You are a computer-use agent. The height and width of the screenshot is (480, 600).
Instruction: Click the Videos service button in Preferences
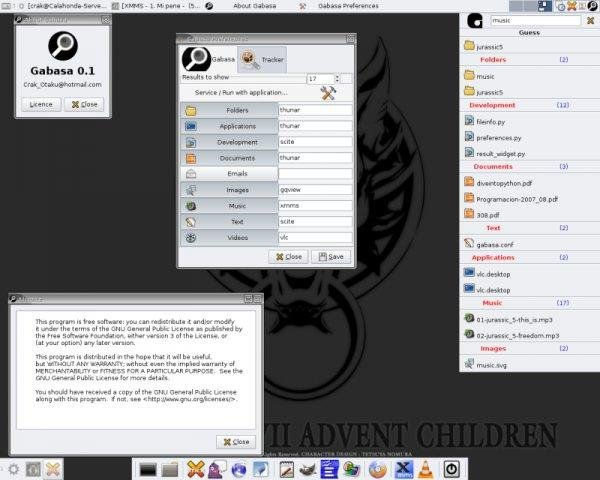pyautogui.click(x=229, y=238)
